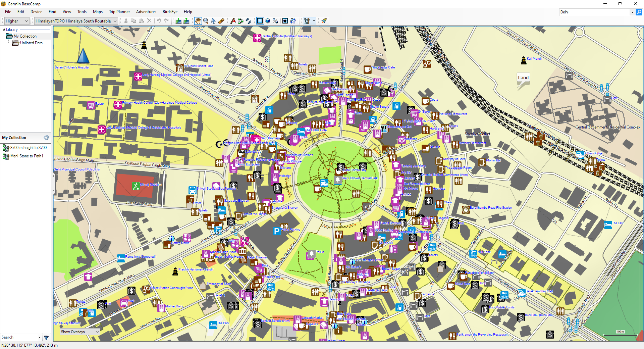Select Mani Stone to Path1 route
This screenshot has width=644, height=349.
(x=26, y=156)
